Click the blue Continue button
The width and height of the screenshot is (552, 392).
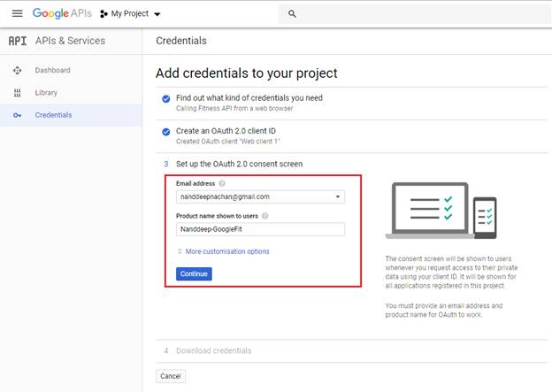pyautogui.click(x=194, y=273)
